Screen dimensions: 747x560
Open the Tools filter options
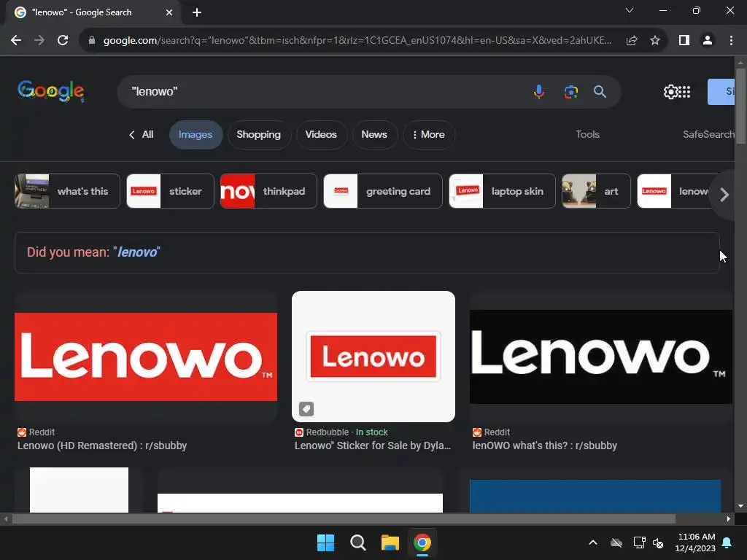point(587,135)
